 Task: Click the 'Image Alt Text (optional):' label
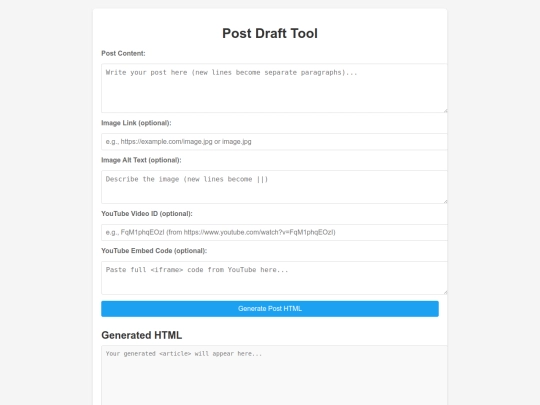(x=141, y=160)
